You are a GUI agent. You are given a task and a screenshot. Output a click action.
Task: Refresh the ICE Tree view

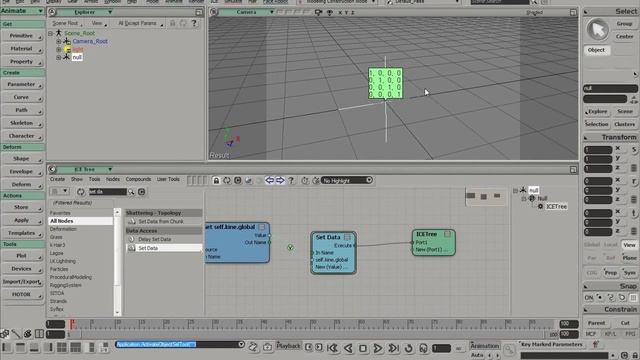pyautogui.click(x=227, y=180)
